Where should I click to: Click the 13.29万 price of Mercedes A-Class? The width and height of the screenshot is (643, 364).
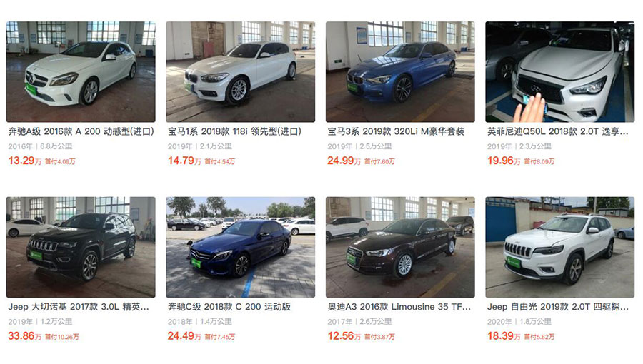click(24, 161)
